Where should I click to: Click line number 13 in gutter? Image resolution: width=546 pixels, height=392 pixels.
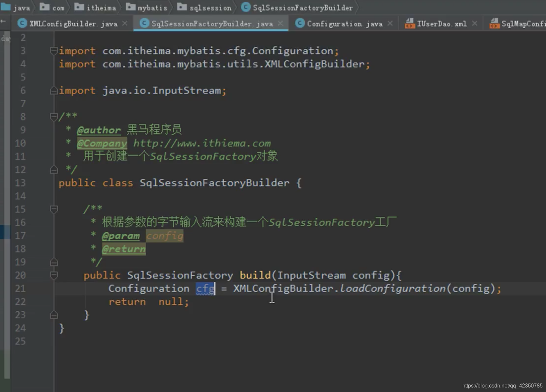pos(20,183)
